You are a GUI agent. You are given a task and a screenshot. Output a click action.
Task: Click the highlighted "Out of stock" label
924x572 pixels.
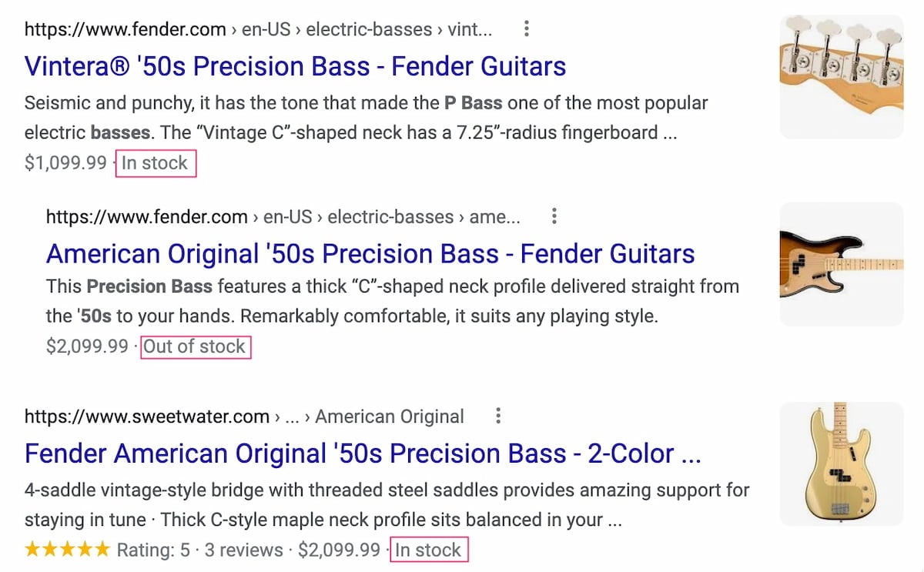coord(195,346)
